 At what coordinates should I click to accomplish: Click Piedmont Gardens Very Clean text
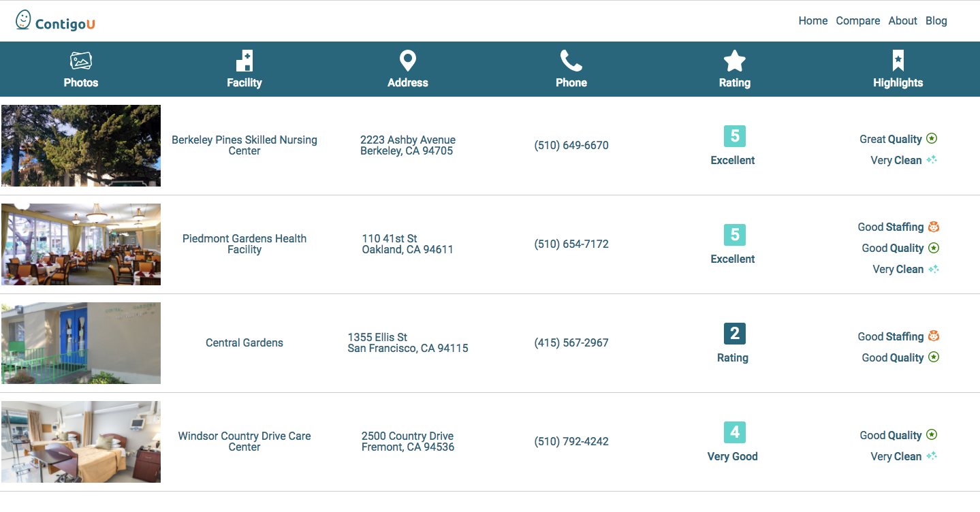pyautogui.click(x=898, y=269)
